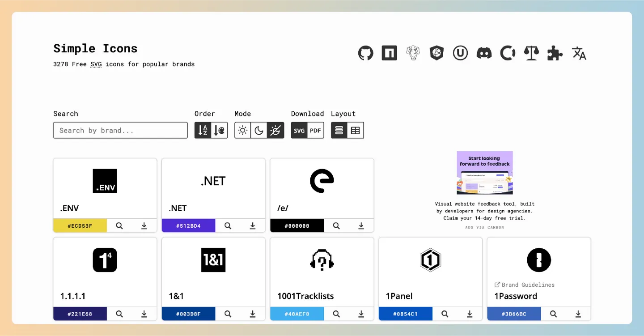Switch to dark mode
Image resolution: width=644 pixels, height=336 pixels.
(x=259, y=130)
